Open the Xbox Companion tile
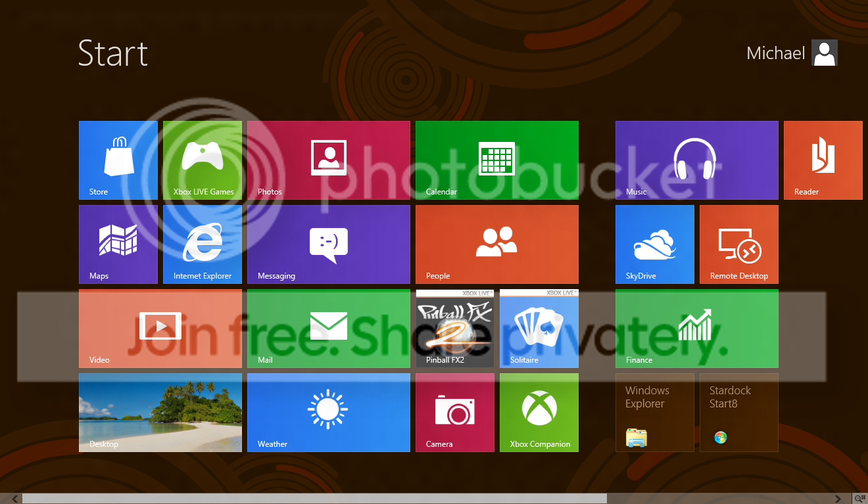The image size is (868, 504). tap(539, 413)
